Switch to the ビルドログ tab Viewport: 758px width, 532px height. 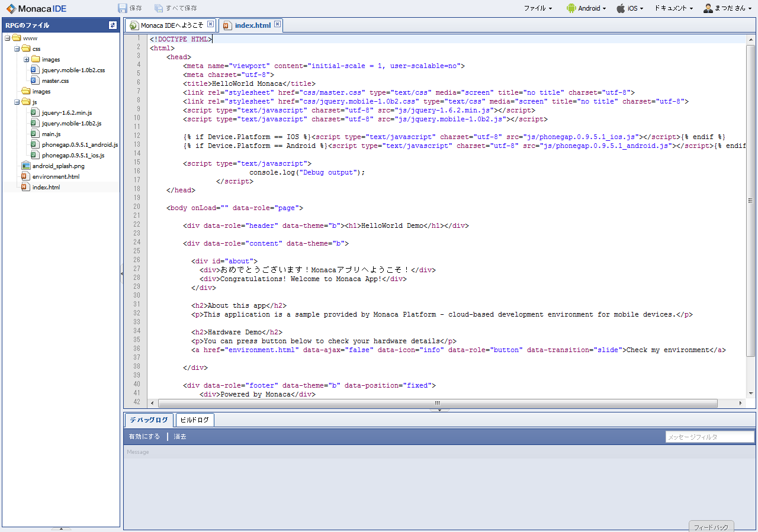pyautogui.click(x=195, y=420)
